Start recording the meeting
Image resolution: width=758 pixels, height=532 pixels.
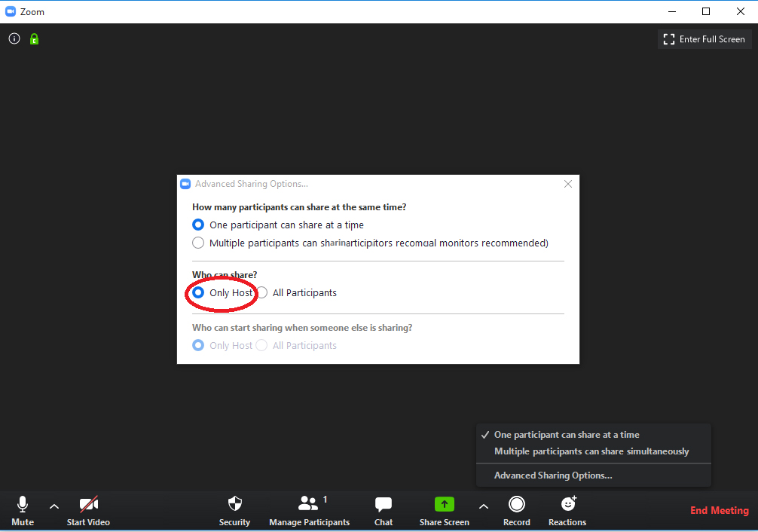(516, 510)
